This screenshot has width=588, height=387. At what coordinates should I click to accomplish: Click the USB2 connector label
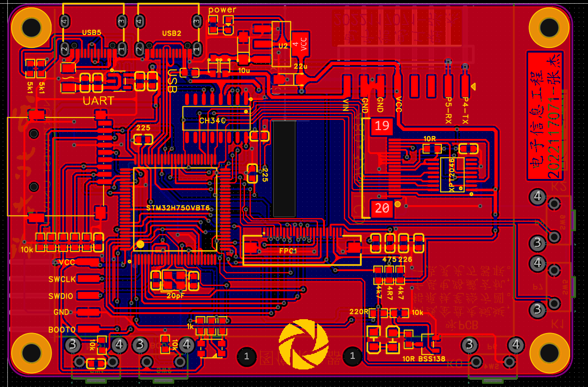tap(171, 33)
